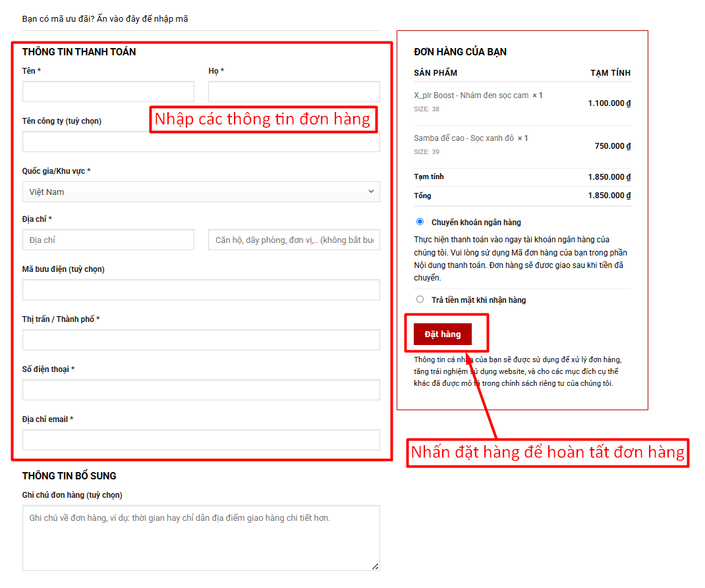Click the Họ last name input field
The width and height of the screenshot is (705, 588).
(294, 92)
